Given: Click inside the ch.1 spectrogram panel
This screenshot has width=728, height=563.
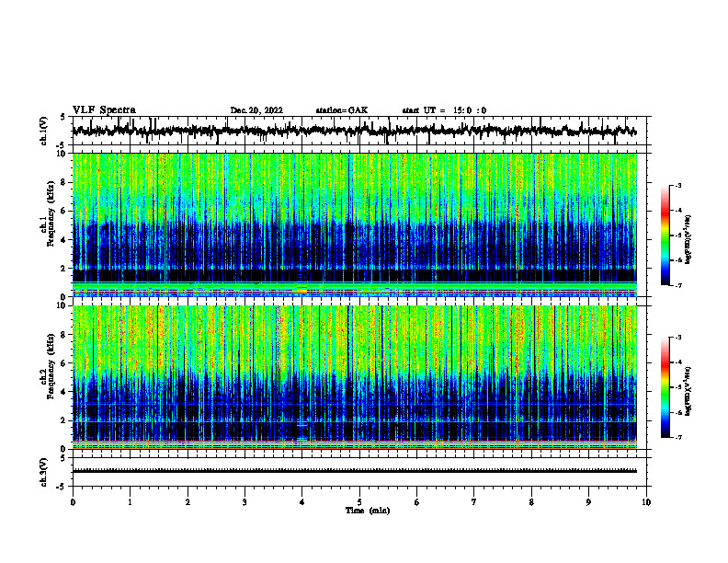Looking at the screenshot, I should (355, 224).
